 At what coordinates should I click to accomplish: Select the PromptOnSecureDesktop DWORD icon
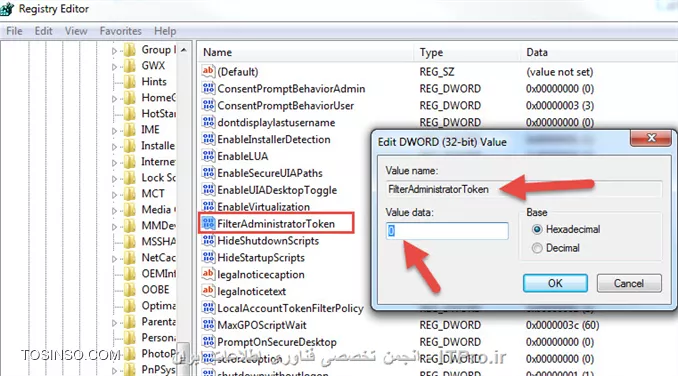[x=208, y=341]
